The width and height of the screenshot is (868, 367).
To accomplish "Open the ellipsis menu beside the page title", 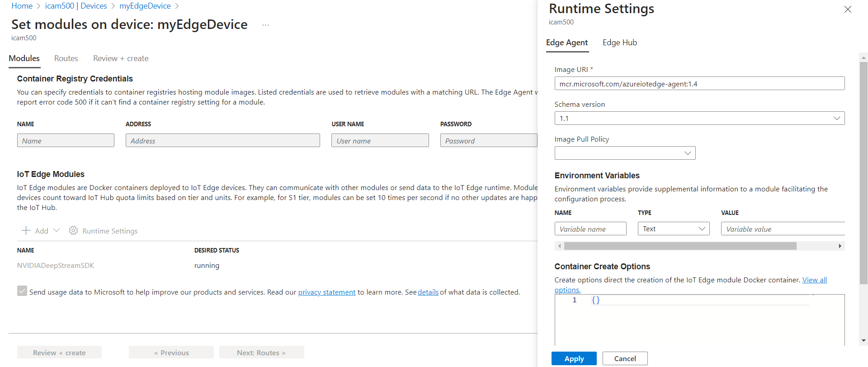I will click(x=266, y=25).
